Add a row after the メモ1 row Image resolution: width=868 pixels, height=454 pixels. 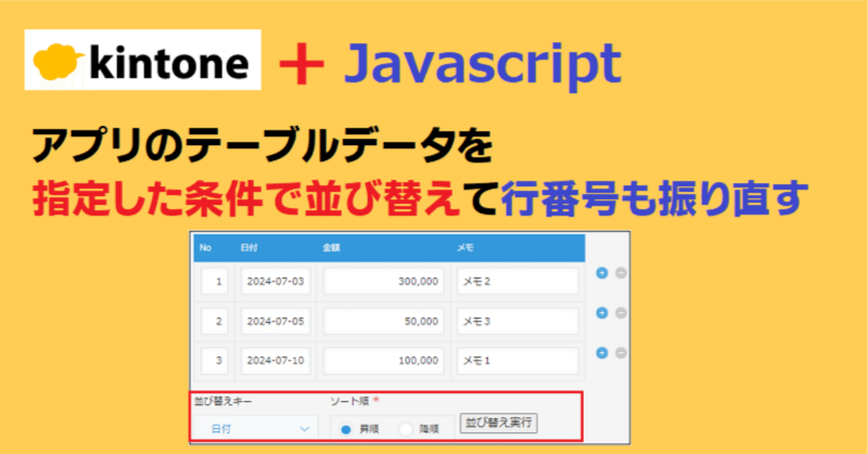coord(601,353)
